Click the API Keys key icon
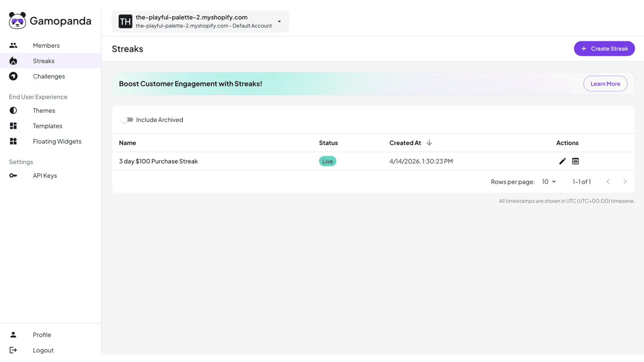644x362 pixels. coord(13,175)
